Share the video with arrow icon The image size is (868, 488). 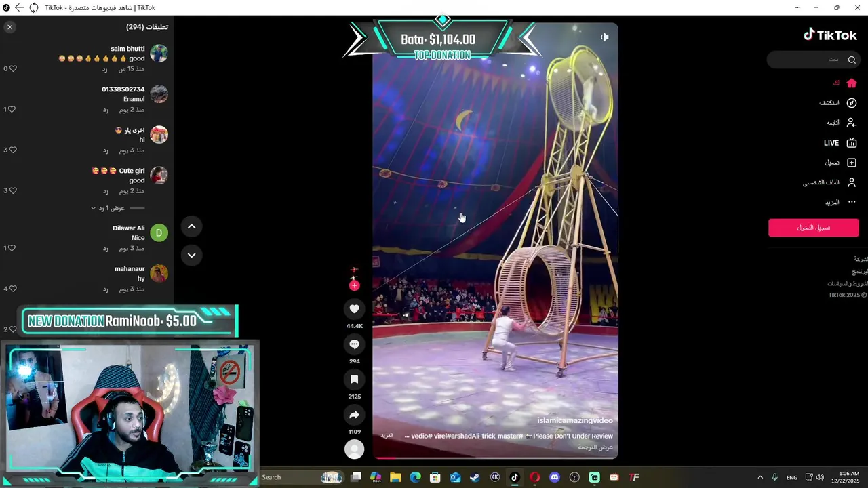click(x=354, y=415)
